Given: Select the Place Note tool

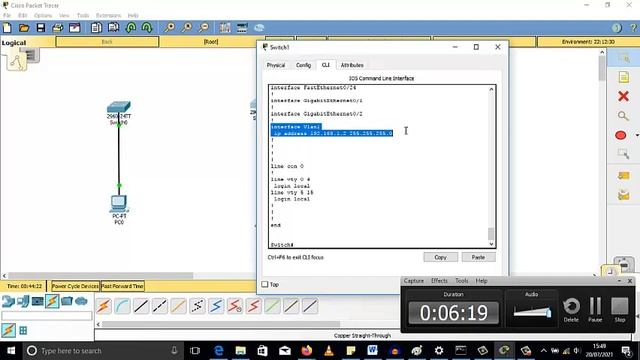Looking at the screenshot, I should pyautogui.click(x=623, y=77).
